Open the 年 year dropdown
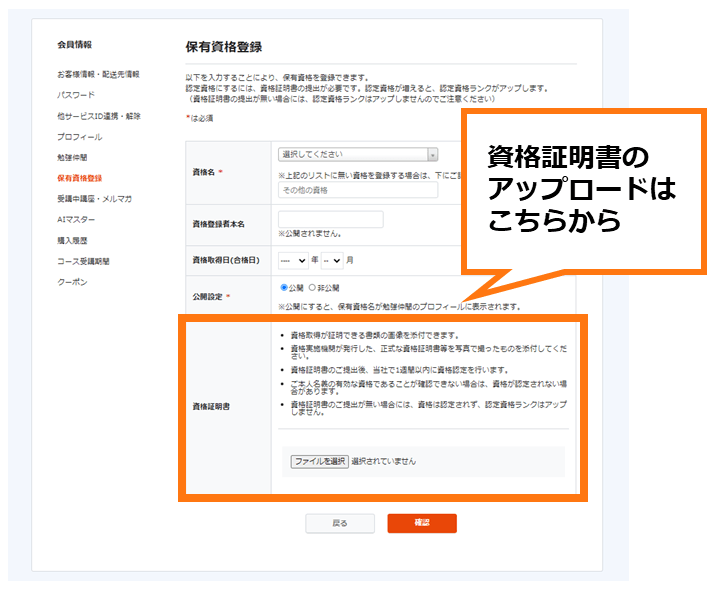This screenshot has width=721, height=590. [x=293, y=260]
